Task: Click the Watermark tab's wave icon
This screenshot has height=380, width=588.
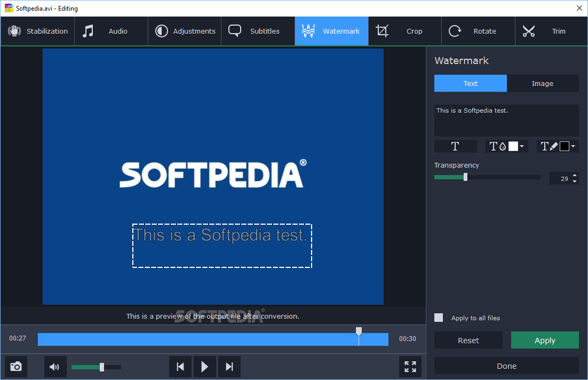Action: (x=308, y=31)
